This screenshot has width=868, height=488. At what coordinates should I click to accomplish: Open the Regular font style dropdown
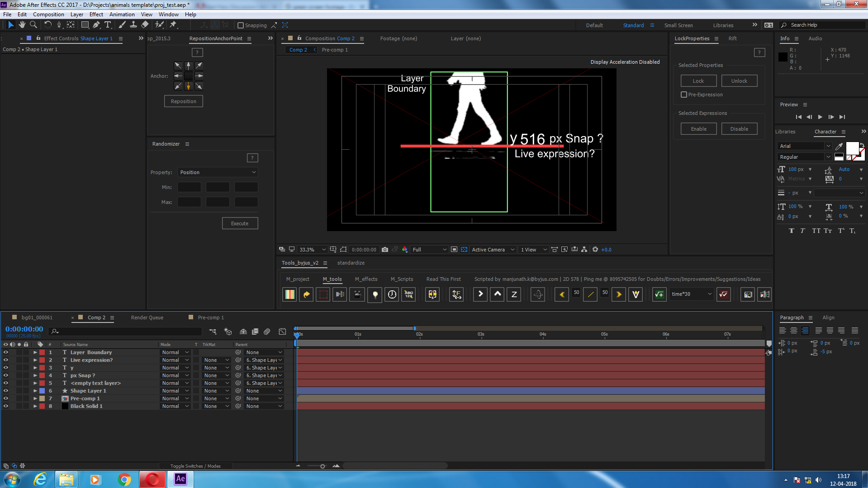(x=805, y=157)
